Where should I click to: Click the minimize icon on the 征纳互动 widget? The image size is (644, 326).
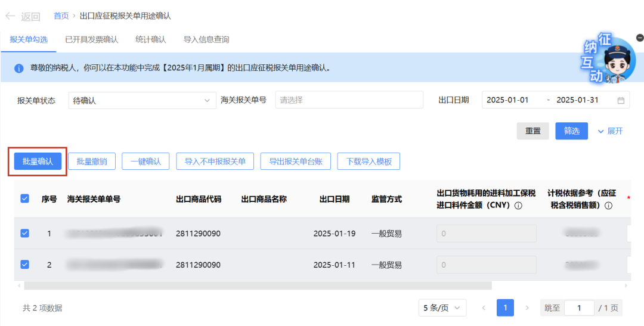(x=640, y=37)
